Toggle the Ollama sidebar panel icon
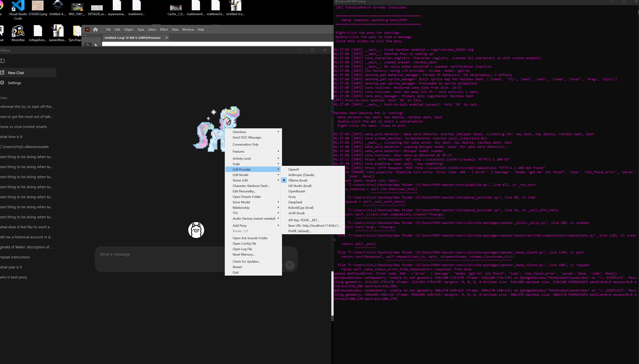639x364 pixels. click(x=2, y=61)
